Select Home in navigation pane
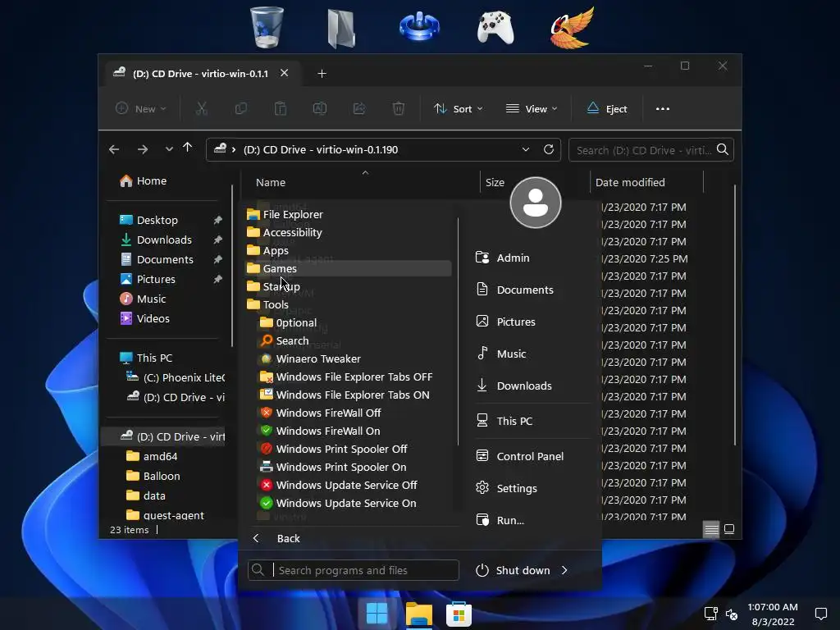The width and height of the screenshot is (840, 630). 143,181
